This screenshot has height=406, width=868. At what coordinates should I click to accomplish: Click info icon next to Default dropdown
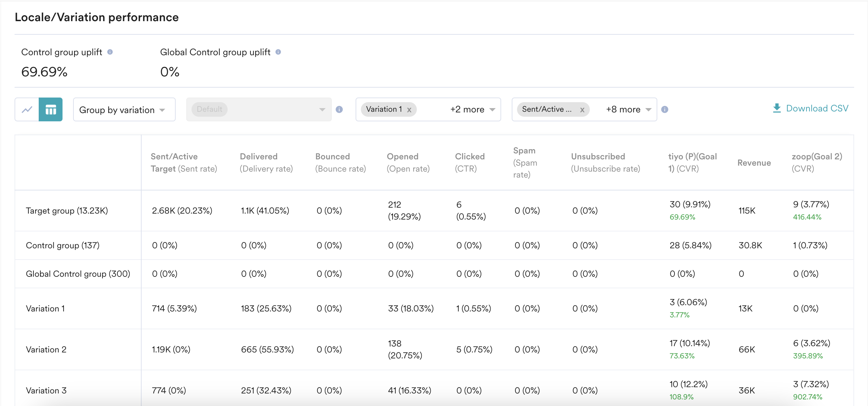point(339,109)
